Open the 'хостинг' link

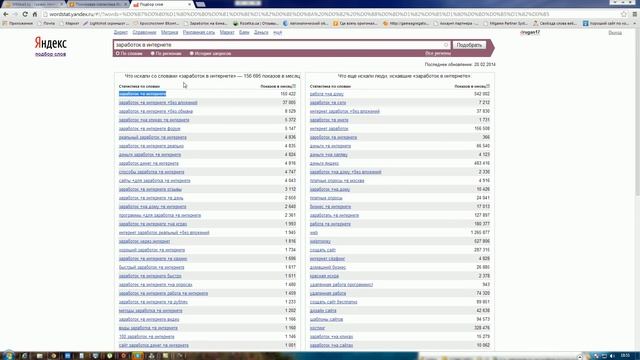pos(317,328)
